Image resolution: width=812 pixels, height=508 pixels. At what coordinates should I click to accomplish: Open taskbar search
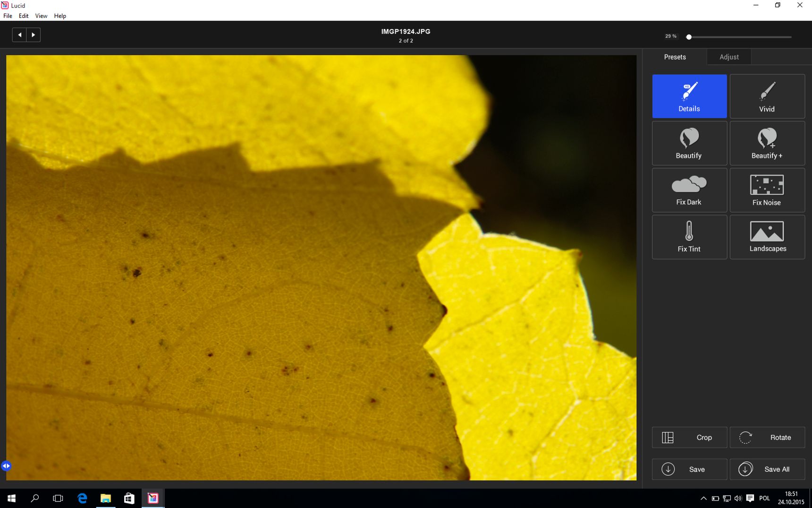pos(34,498)
